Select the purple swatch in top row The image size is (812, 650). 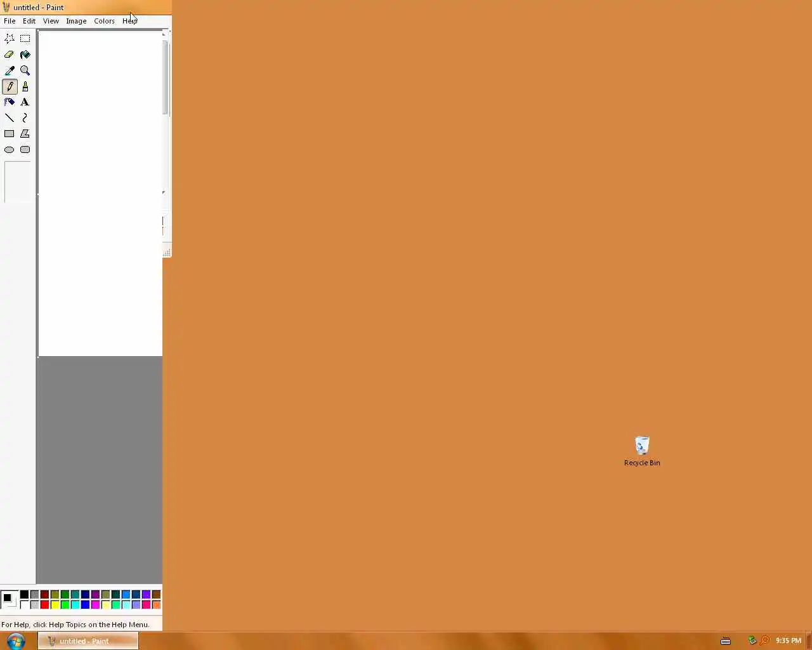pyautogui.click(x=95, y=595)
